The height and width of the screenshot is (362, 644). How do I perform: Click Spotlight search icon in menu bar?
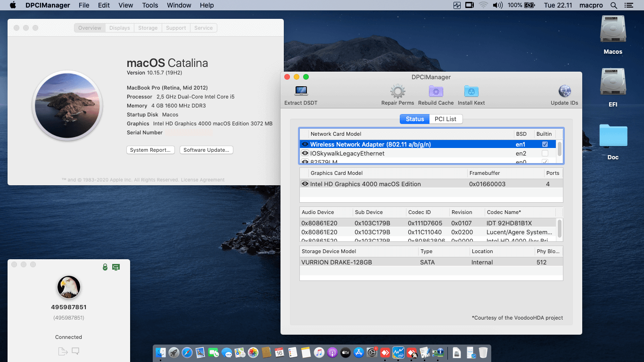[613, 5]
